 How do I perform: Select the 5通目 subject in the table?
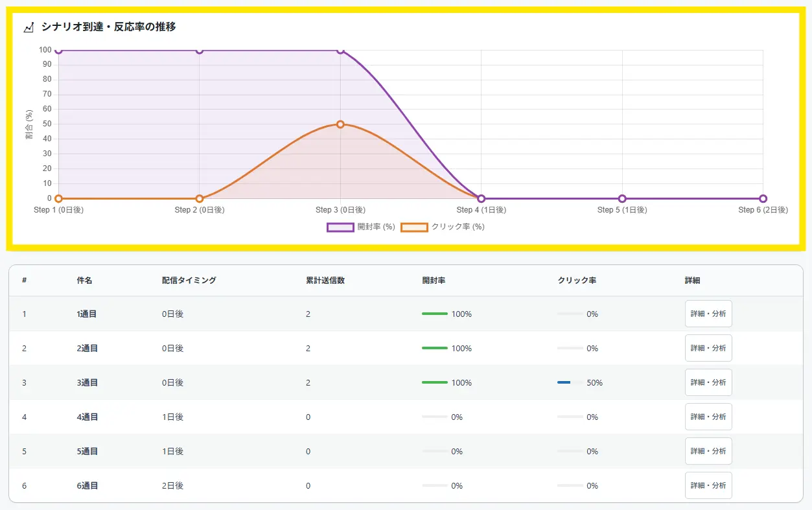click(87, 451)
